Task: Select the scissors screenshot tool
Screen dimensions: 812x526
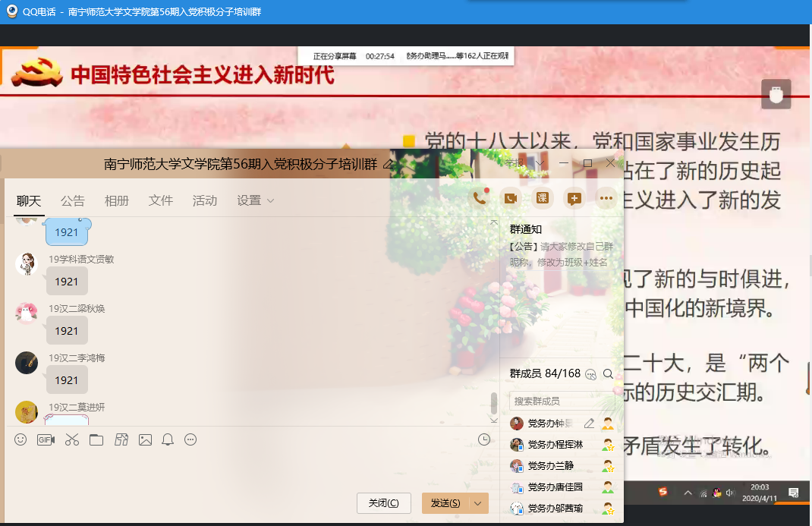Action: pos(72,439)
